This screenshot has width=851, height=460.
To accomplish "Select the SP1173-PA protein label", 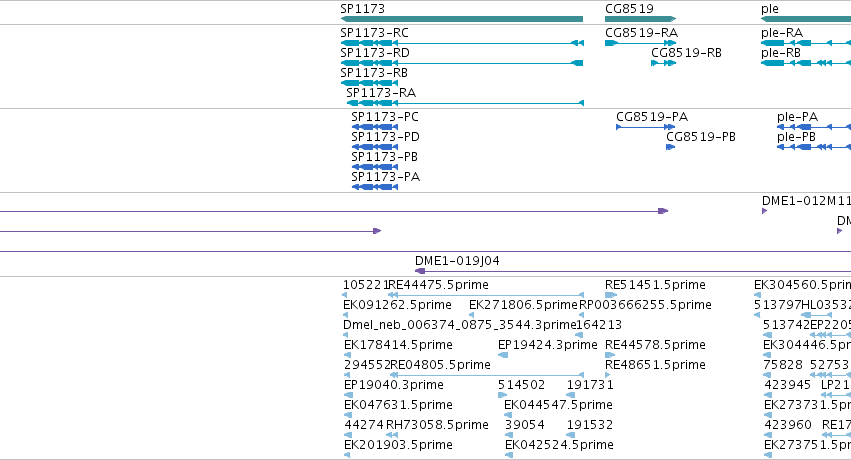I will [385, 177].
